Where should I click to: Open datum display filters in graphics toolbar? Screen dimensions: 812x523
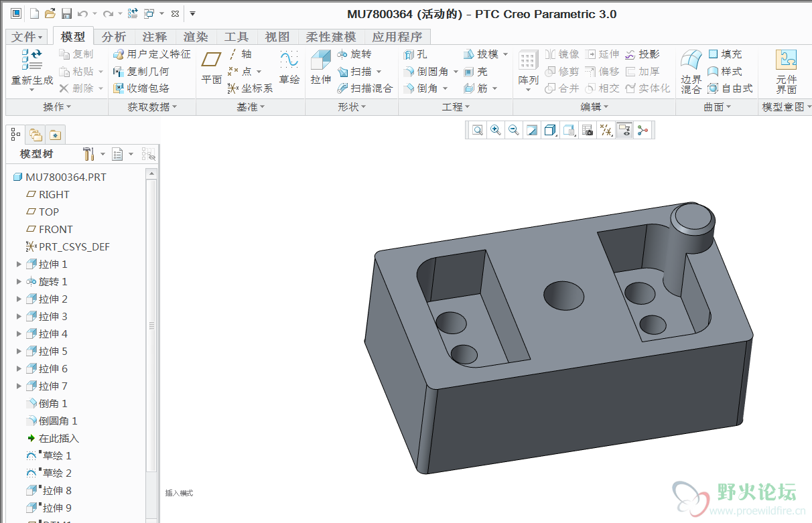point(606,131)
